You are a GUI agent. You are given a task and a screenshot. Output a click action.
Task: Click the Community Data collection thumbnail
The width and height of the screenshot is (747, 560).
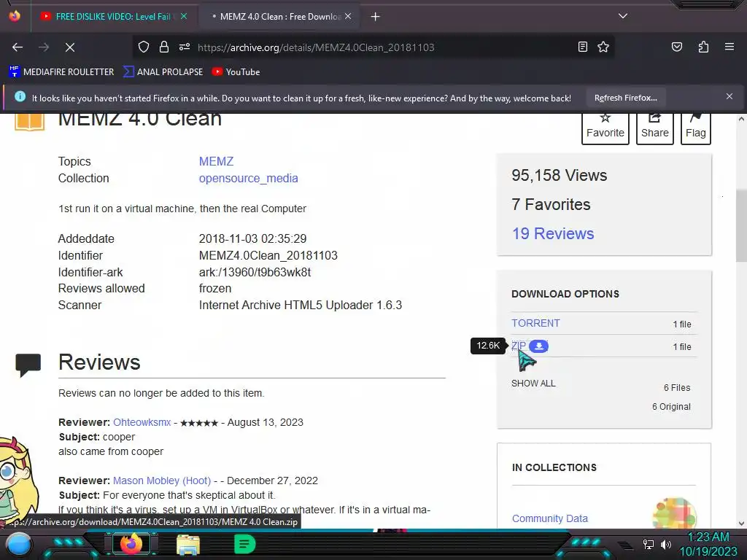pos(675,513)
